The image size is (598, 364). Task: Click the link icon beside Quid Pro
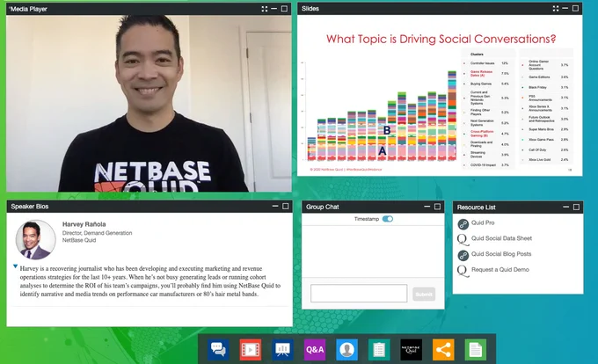[x=463, y=223]
